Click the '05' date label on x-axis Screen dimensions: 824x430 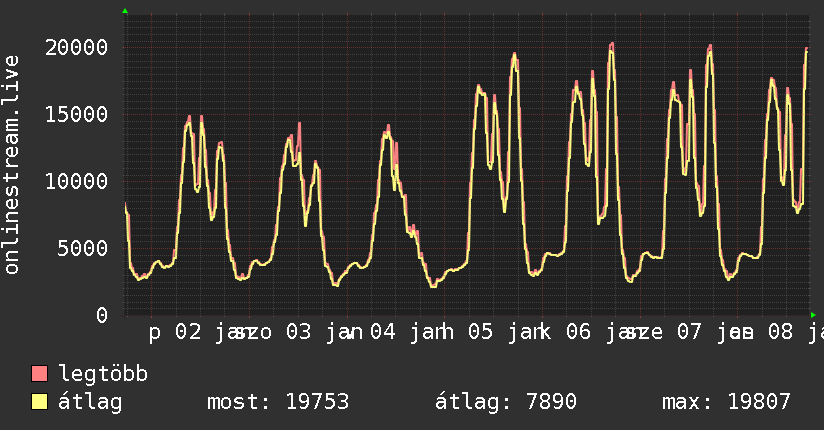[480, 332]
